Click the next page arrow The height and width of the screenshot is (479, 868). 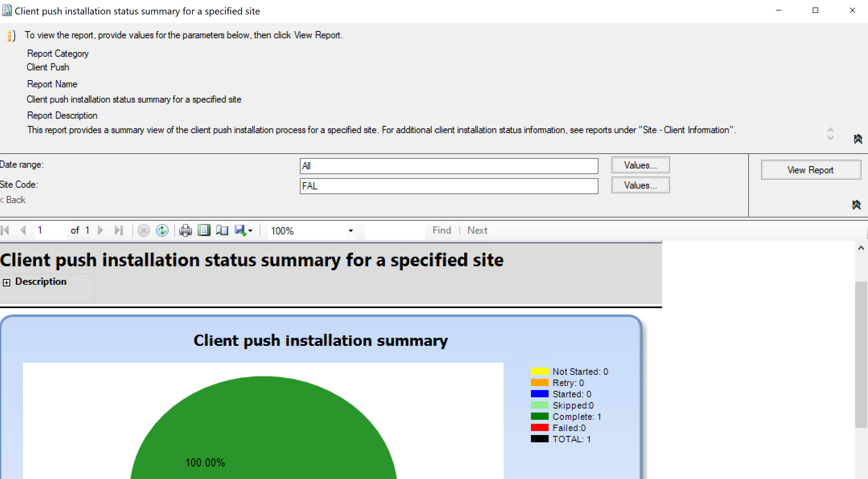point(100,231)
